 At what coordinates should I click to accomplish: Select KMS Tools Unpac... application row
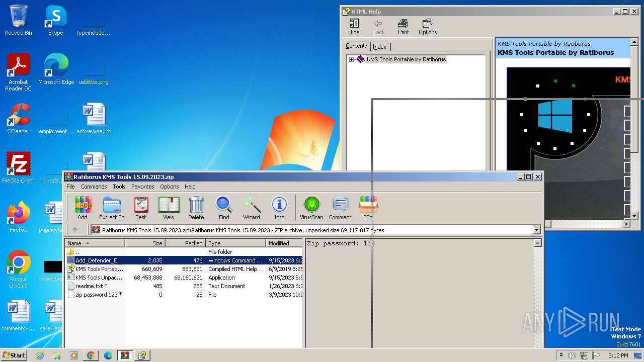tap(184, 278)
